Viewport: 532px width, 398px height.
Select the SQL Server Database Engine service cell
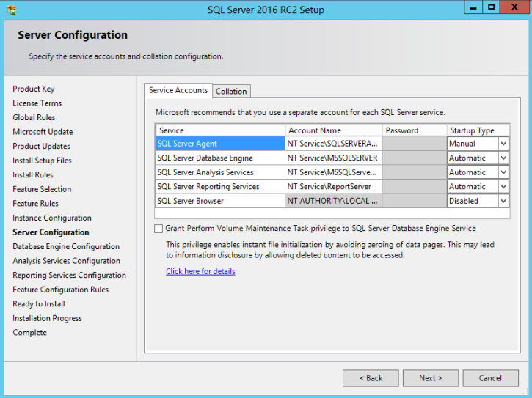point(220,158)
